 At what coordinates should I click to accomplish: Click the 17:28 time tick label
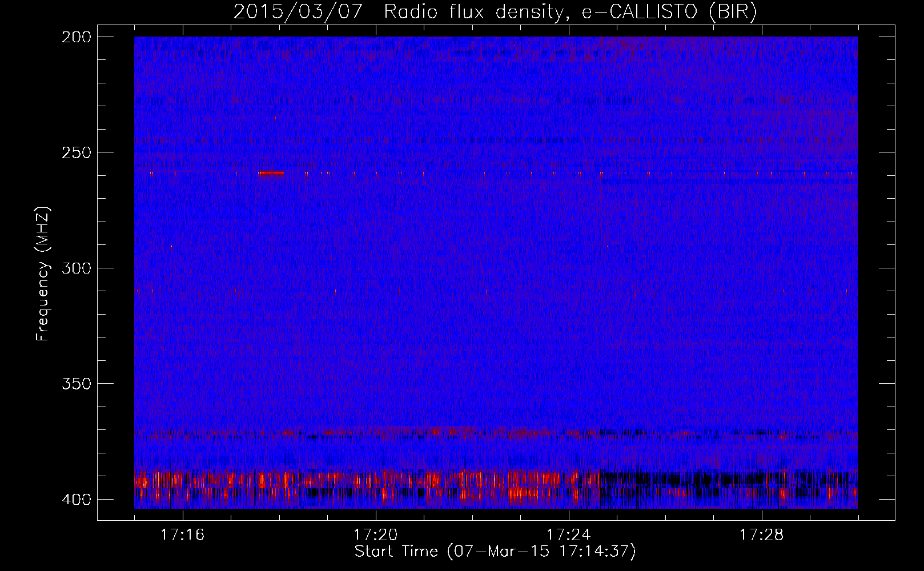coord(761,535)
